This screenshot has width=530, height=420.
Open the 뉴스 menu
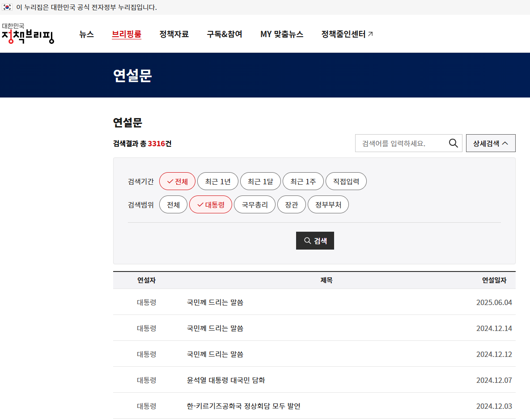point(86,34)
